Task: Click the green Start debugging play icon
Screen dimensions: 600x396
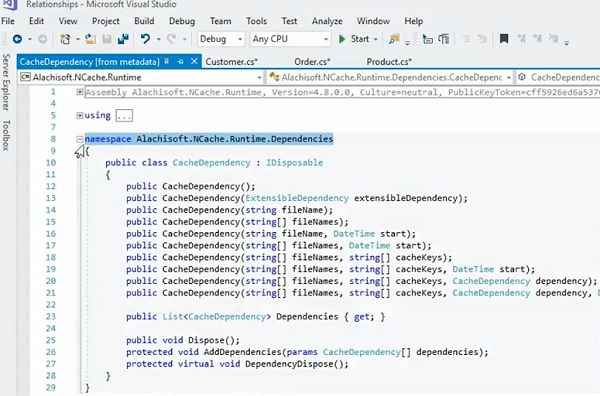Action: pos(342,39)
